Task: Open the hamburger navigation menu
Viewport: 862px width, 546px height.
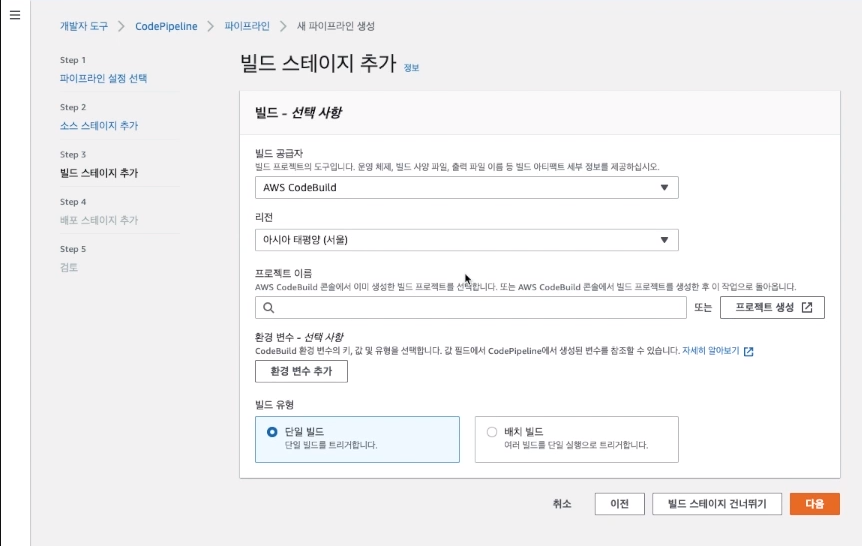Action: 15,15
